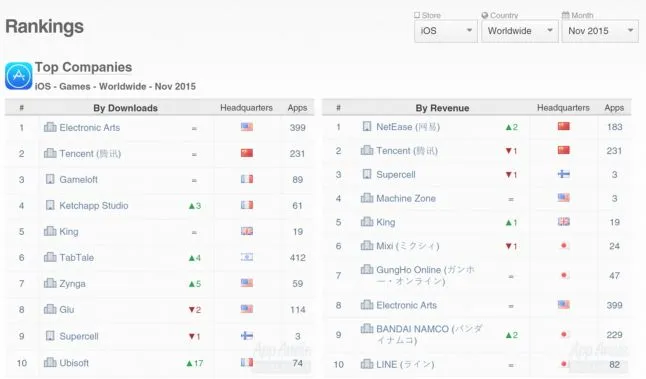Open the BANDAI NAMCO company link
Screen dimensions: 646x379
429,335
